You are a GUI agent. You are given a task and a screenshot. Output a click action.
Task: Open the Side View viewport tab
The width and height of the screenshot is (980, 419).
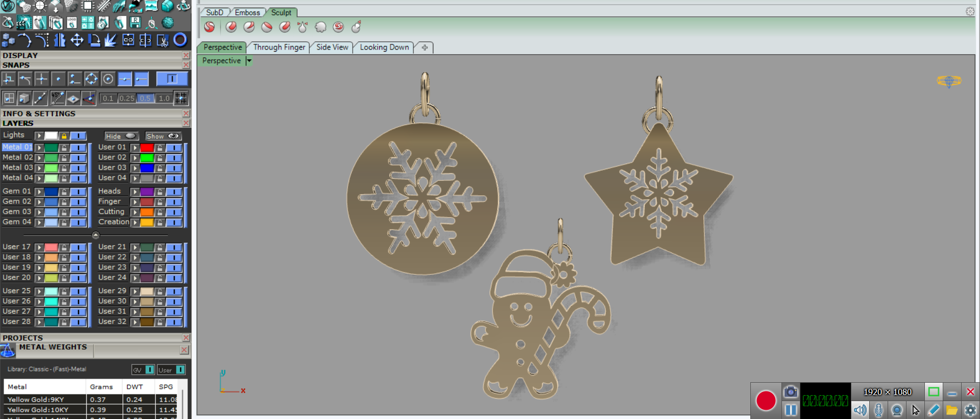point(332,47)
